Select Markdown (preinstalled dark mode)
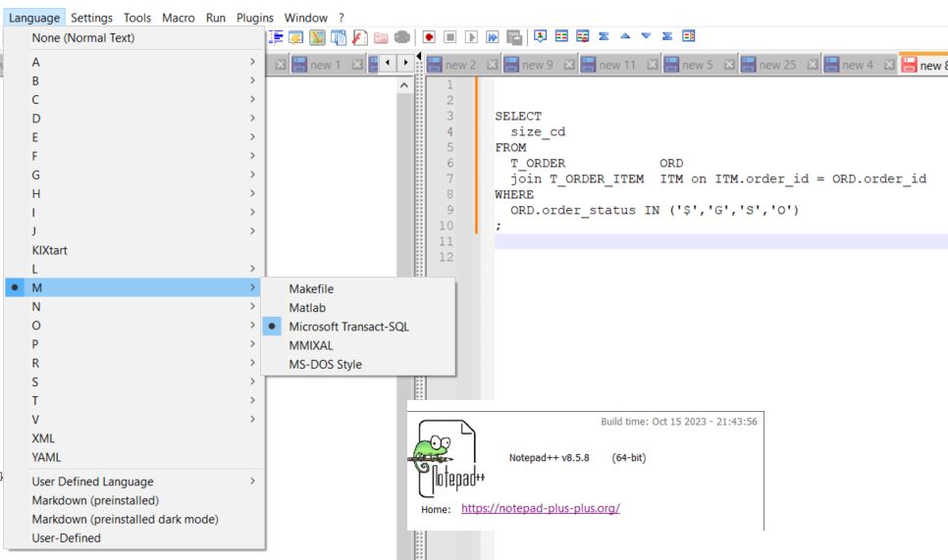This screenshot has width=948, height=560. coord(134,520)
